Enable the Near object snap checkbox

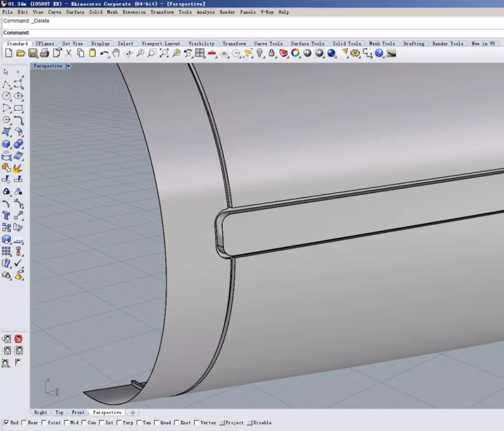click(25, 423)
